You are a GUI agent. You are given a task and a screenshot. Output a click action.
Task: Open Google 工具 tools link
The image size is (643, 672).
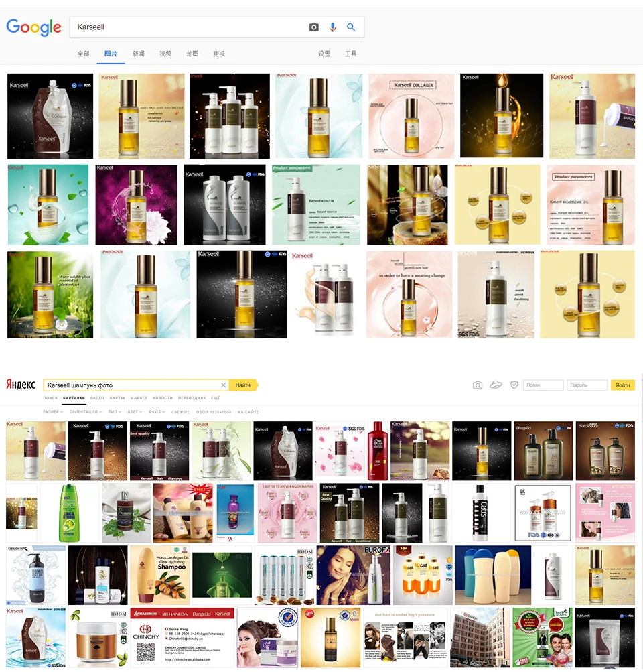point(351,54)
